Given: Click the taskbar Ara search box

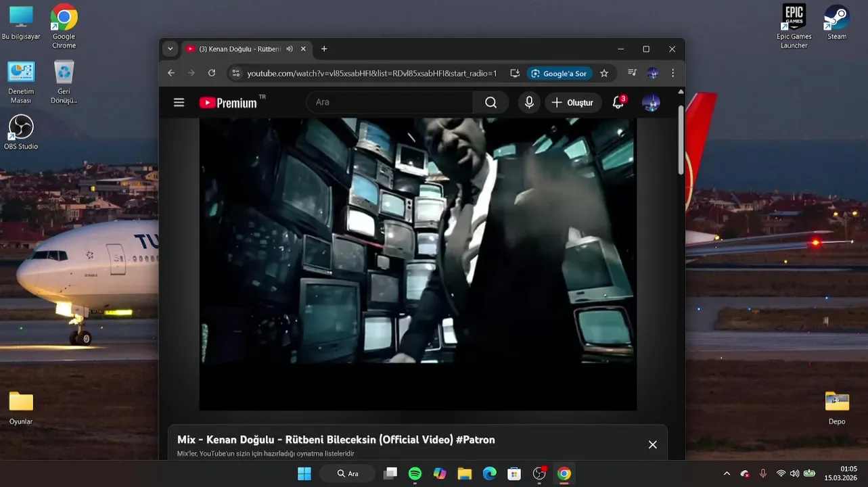Looking at the screenshot, I should coord(347,473).
